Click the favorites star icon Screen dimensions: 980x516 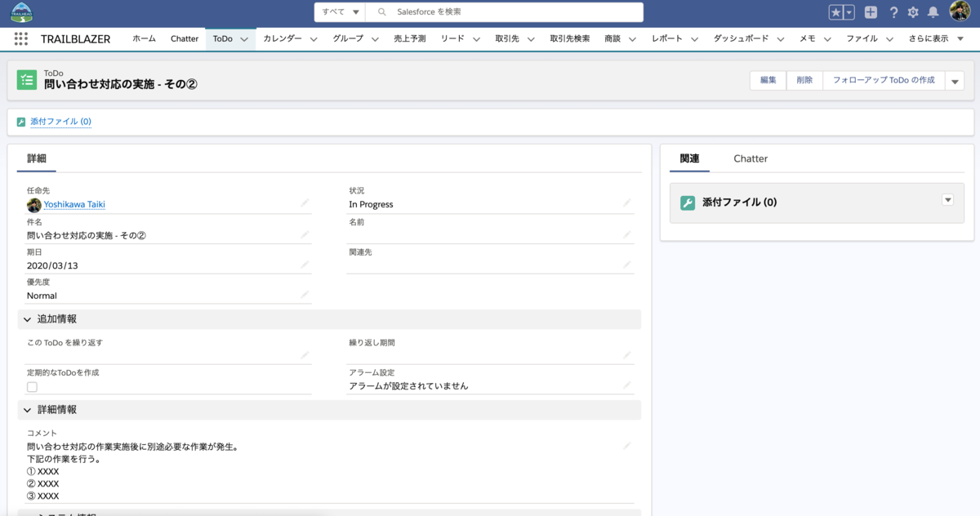[836, 11]
